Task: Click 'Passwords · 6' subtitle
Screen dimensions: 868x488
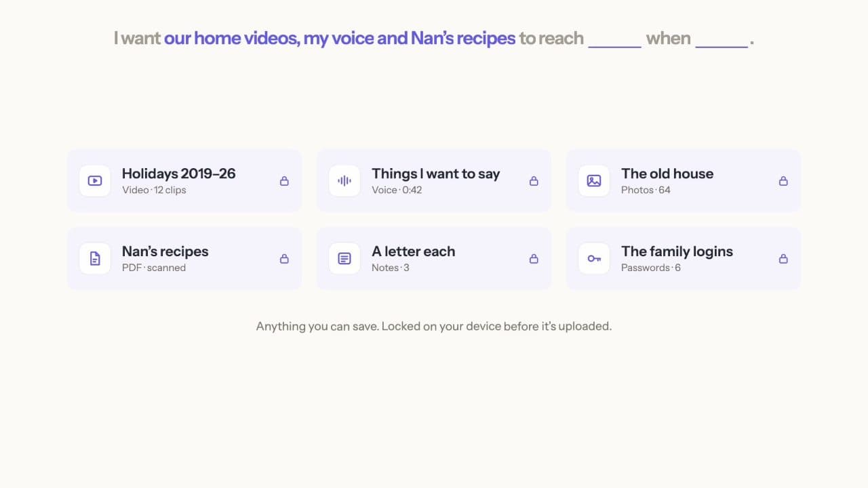Action: [x=651, y=268]
